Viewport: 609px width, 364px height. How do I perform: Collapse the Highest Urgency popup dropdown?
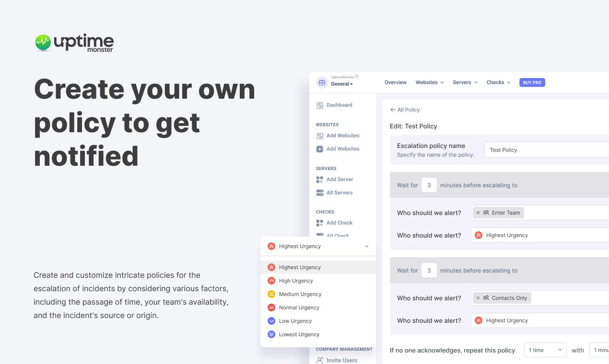367,246
